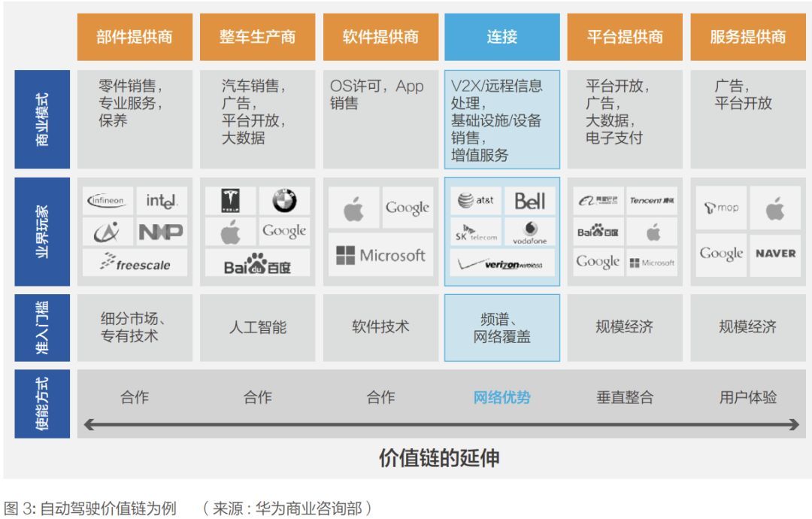Click the blue 网络优势 text

pos(502,397)
